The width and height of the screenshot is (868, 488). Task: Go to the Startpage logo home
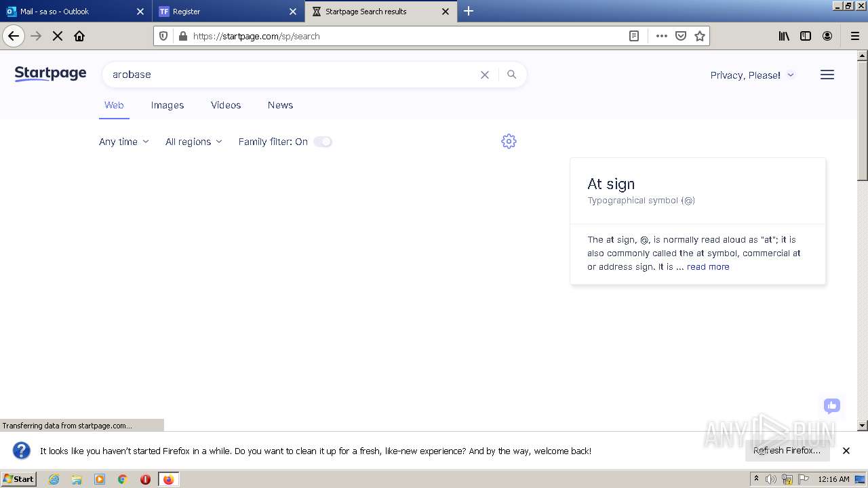(x=50, y=74)
